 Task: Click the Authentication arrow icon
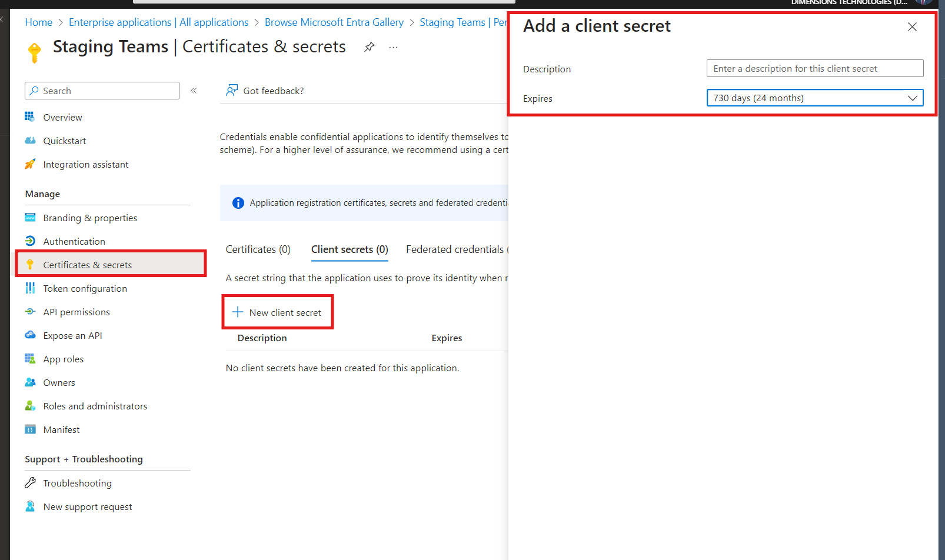pyautogui.click(x=30, y=241)
